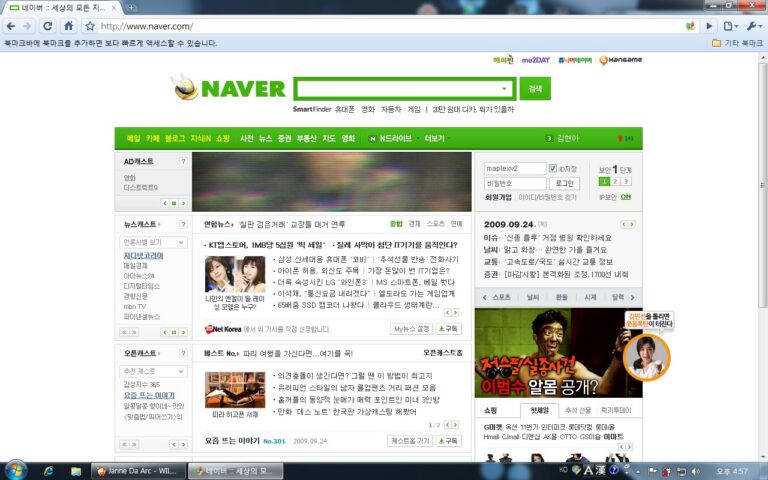Image resolution: width=768 pixels, height=480 pixels.
Task: Open the 오픈캐스트홈 link
Action: (443, 353)
